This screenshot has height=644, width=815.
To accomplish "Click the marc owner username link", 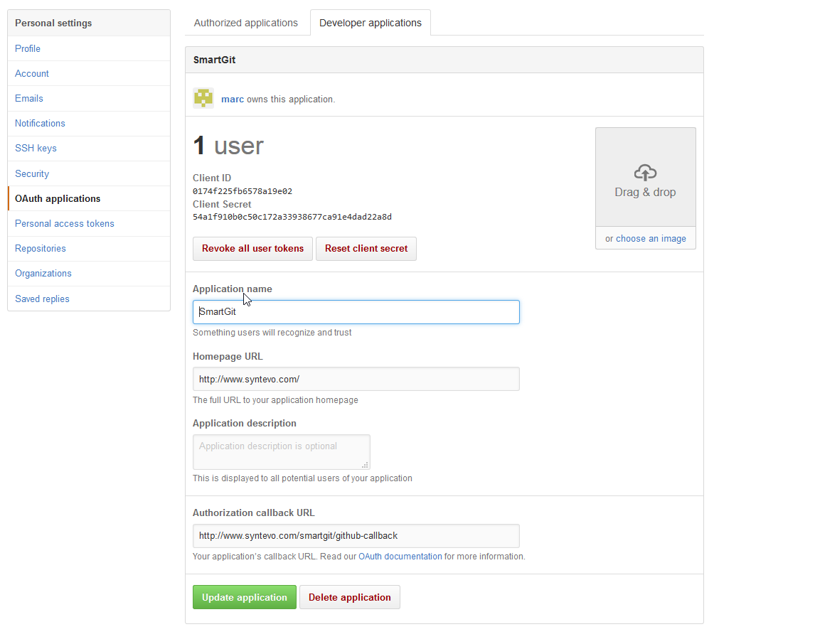I will (233, 100).
